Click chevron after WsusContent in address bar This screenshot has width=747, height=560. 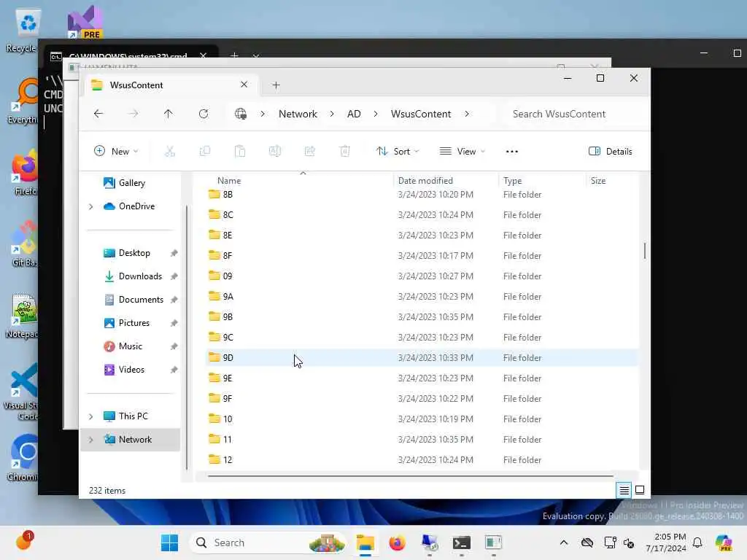[x=467, y=114]
